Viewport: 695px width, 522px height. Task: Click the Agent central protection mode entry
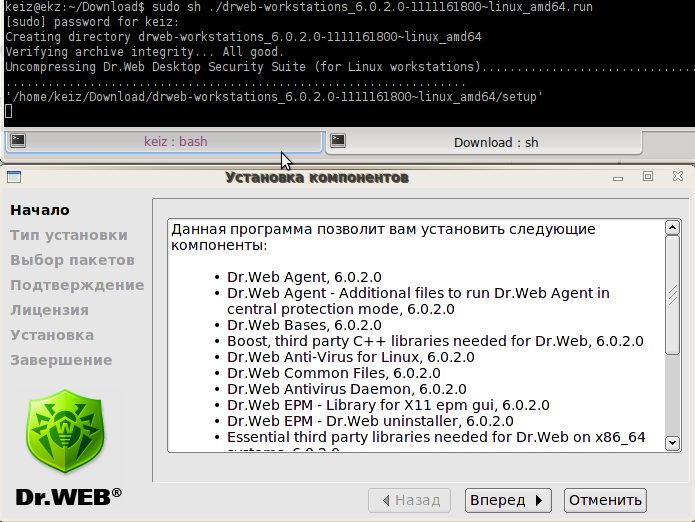pos(418,301)
